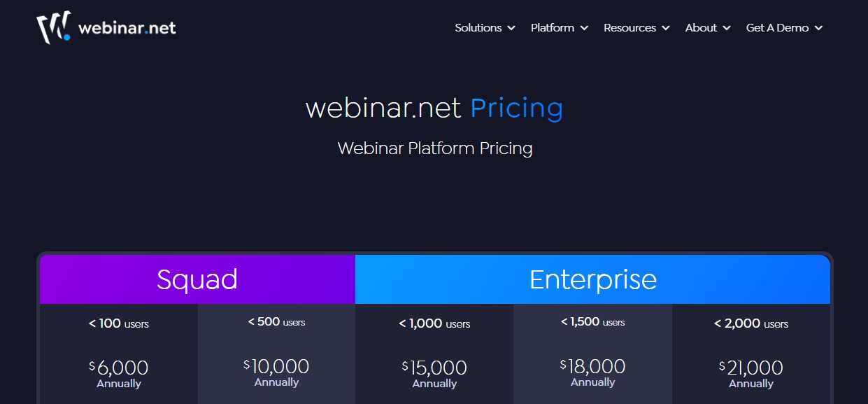Screen dimensions: 868x404
Task: Expand the Resources dropdown arrow
Action: (665, 28)
